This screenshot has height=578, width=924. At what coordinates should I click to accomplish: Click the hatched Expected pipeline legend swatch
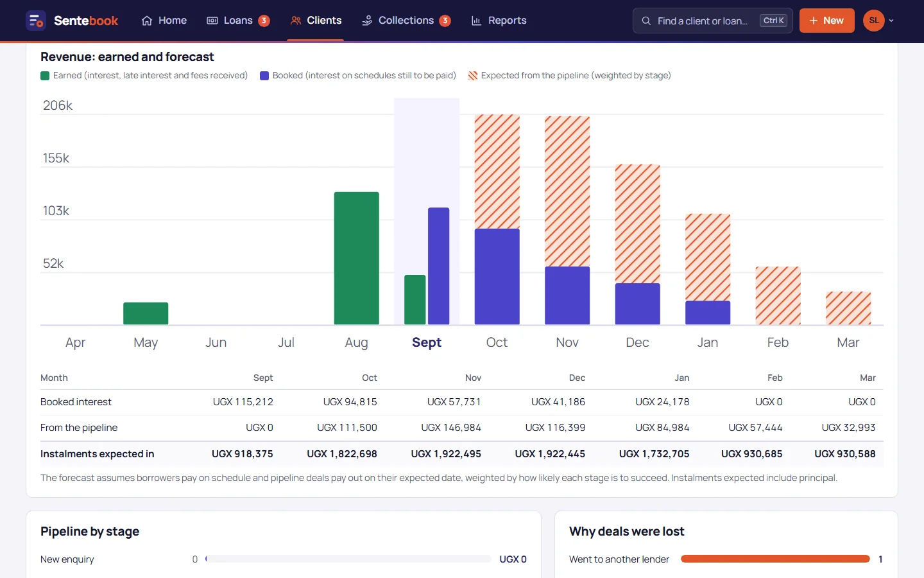coord(473,76)
